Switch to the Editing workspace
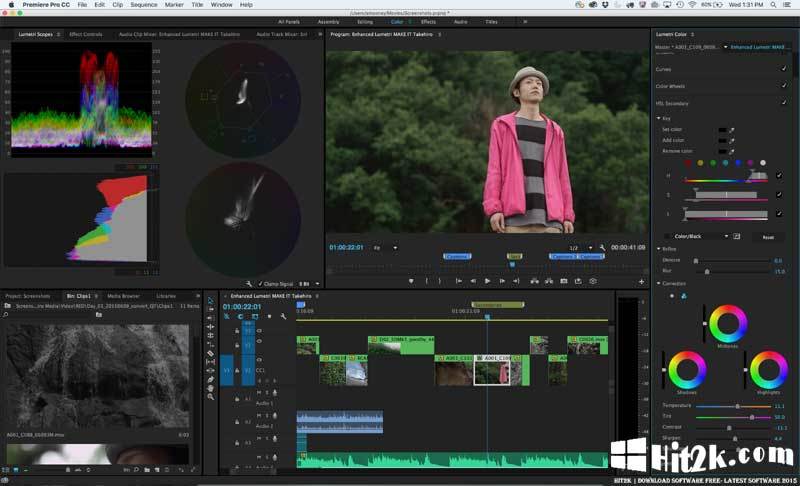 click(365, 22)
